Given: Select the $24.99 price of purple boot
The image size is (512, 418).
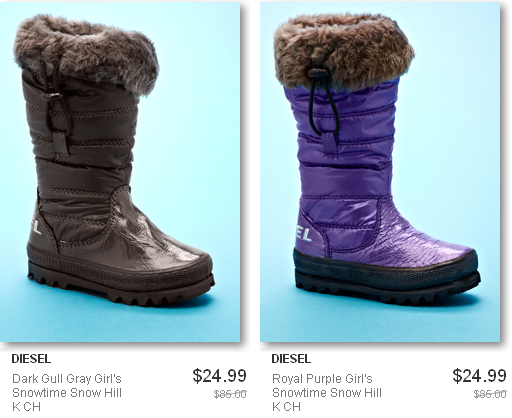Looking at the screenshot, I should 479,376.
